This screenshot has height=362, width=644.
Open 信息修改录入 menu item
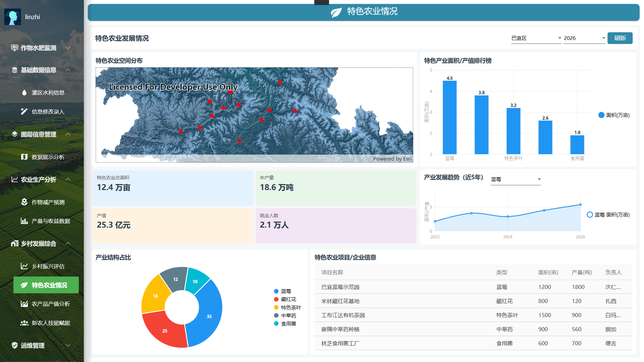tap(46, 111)
